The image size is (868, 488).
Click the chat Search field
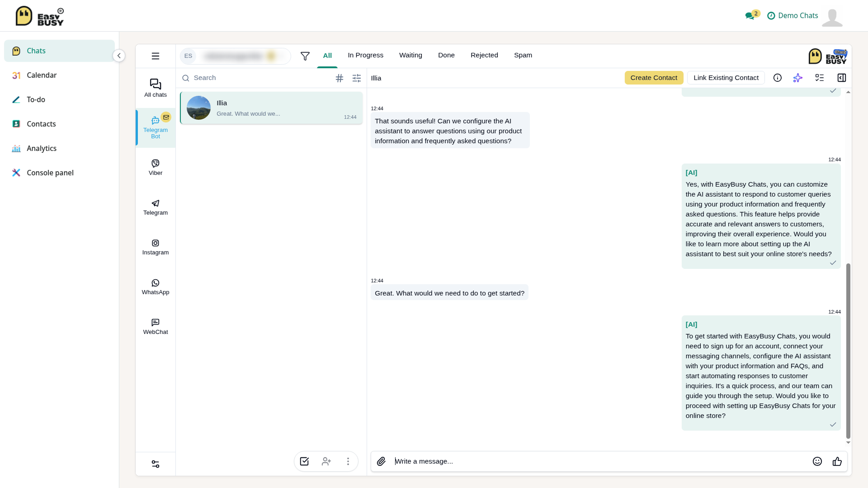pos(255,78)
